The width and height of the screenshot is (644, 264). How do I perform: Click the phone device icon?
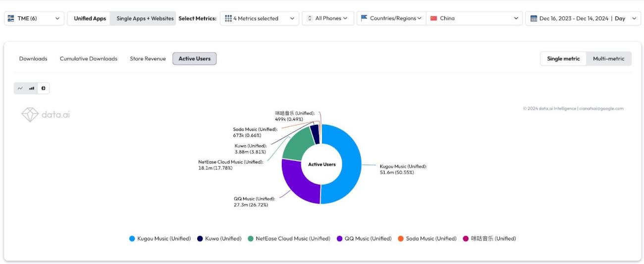(310, 18)
